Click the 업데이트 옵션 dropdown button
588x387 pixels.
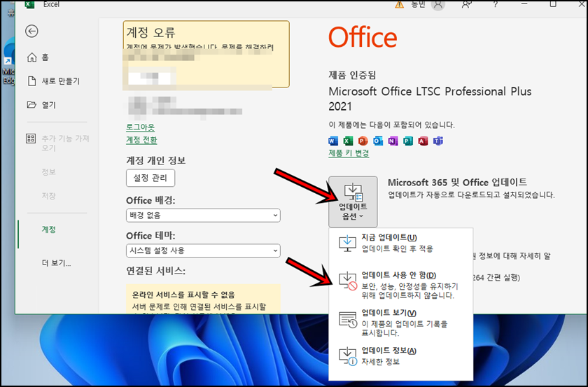click(x=353, y=202)
